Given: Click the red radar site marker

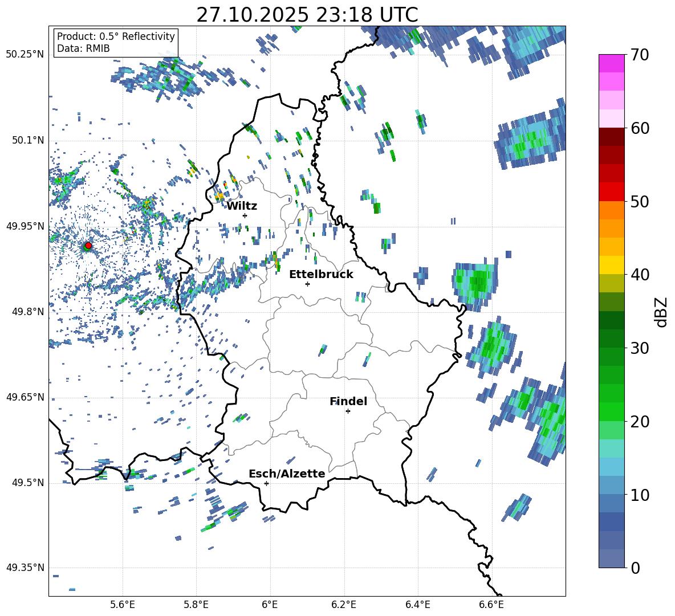Looking at the screenshot, I should pyautogui.click(x=88, y=246).
